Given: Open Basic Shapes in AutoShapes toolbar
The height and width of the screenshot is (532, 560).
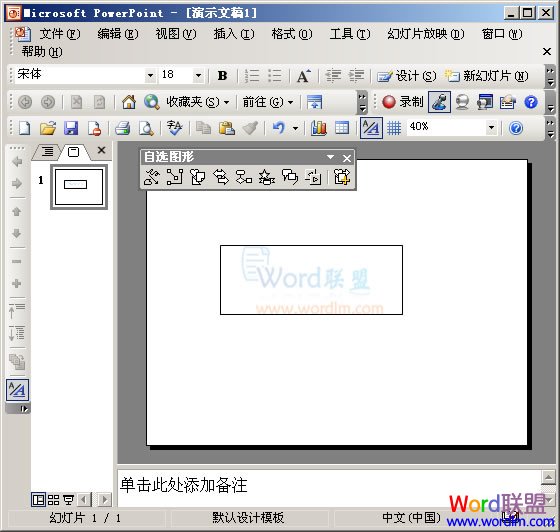Looking at the screenshot, I should click(x=198, y=177).
